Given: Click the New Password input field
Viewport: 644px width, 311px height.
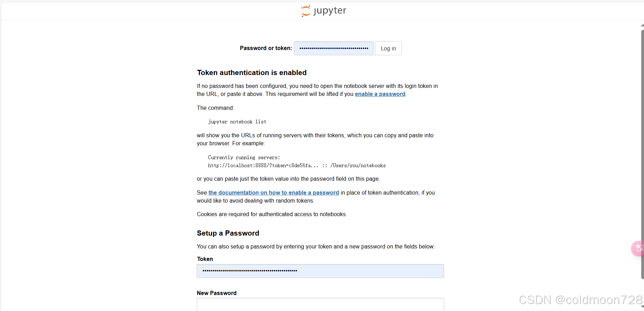Looking at the screenshot, I should (x=320, y=305).
